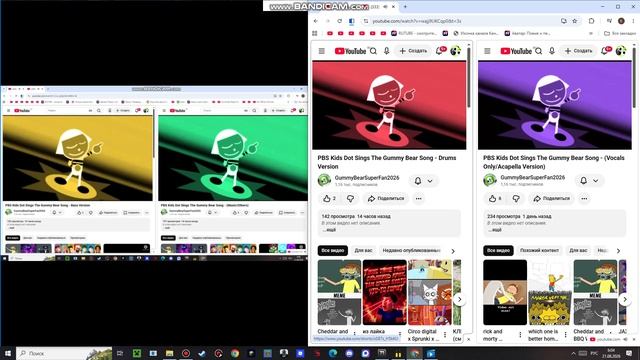The image size is (640, 360).
Task: Open notifications bell in Acapella Version header
Action: tap(606, 51)
